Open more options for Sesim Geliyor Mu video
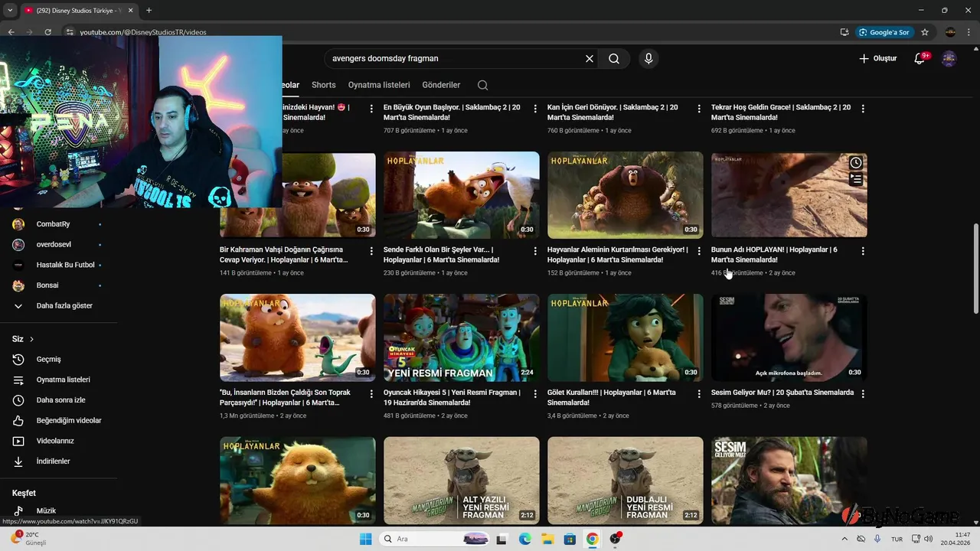 863,393
